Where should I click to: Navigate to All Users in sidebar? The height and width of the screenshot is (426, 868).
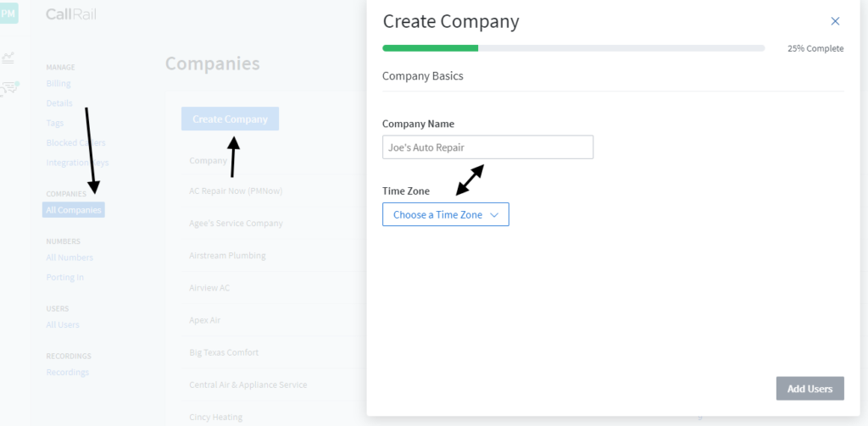tap(63, 325)
